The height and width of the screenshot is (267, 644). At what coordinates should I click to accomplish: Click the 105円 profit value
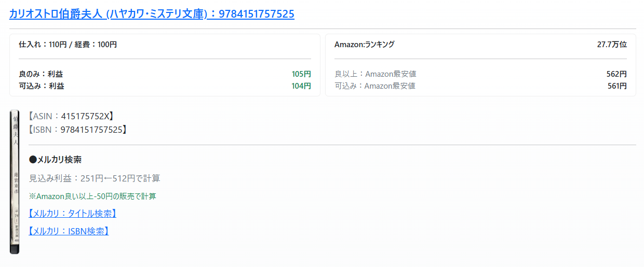tap(301, 74)
